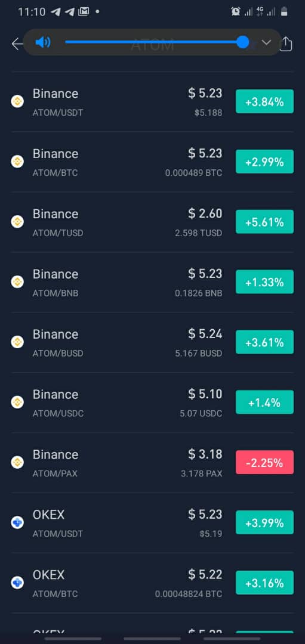Toggle the +5.61% change badge

pyautogui.click(x=264, y=222)
